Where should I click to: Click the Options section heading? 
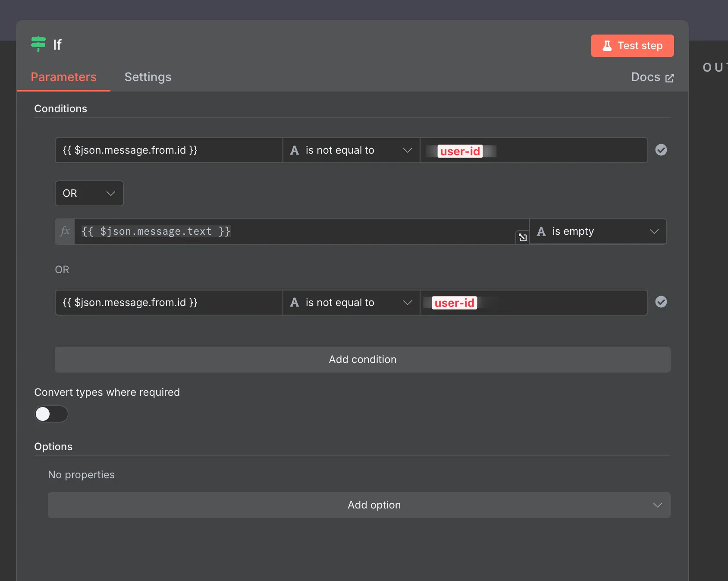(53, 447)
